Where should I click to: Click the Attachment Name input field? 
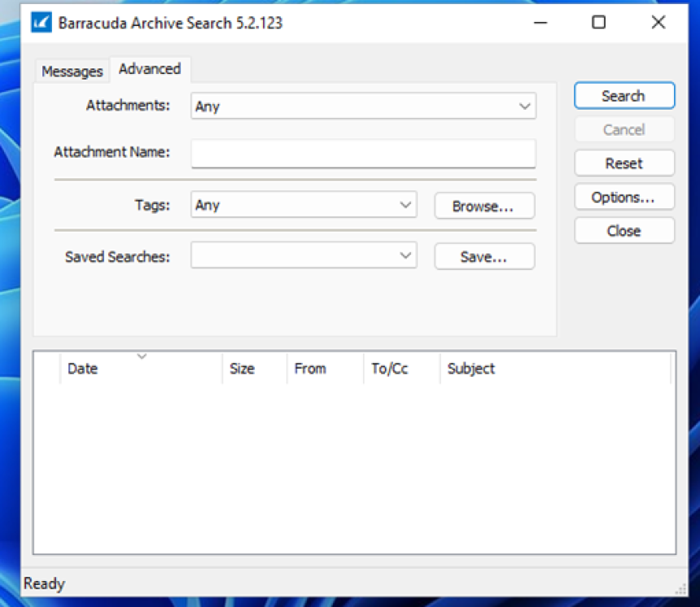click(363, 153)
